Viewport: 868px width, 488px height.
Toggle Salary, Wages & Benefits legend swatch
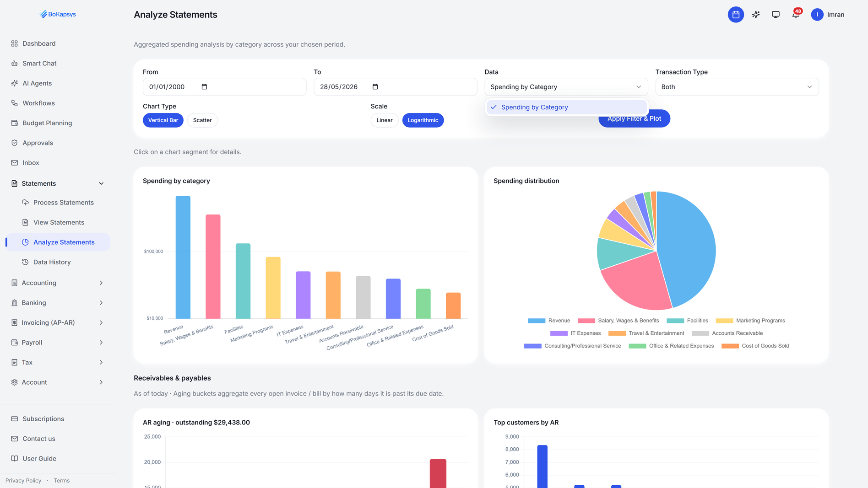click(586, 321)
